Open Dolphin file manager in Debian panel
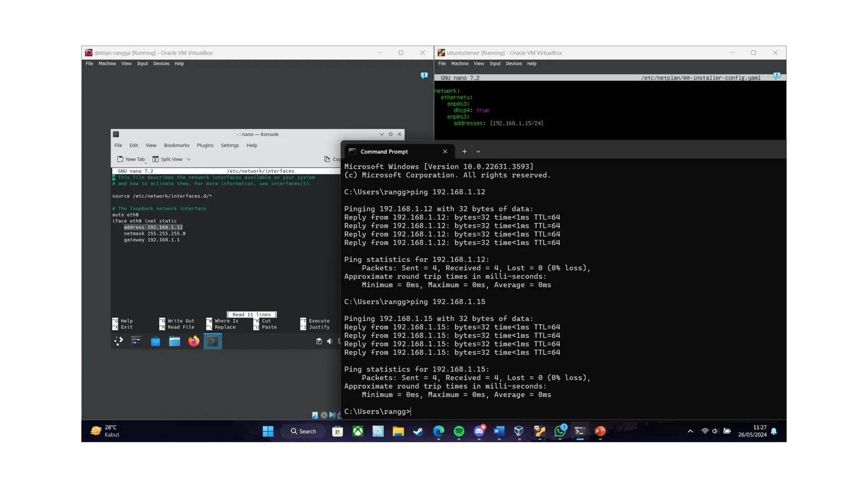 (175, 341)
